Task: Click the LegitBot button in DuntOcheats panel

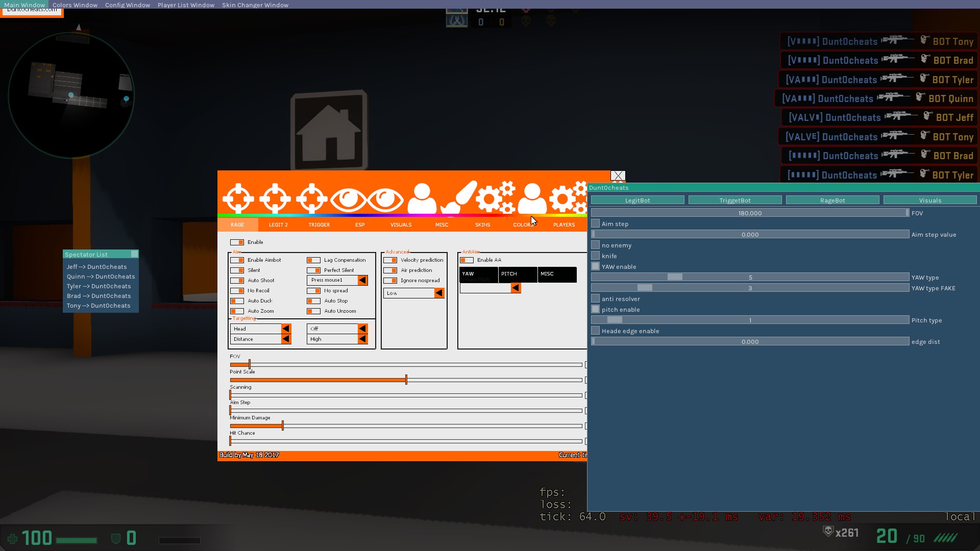Action: (x=638, y=200)
